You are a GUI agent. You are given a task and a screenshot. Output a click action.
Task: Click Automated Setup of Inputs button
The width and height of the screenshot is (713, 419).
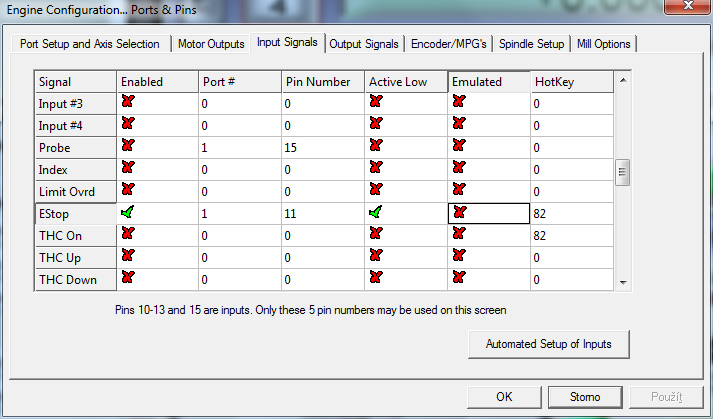[x=549, y=344]
